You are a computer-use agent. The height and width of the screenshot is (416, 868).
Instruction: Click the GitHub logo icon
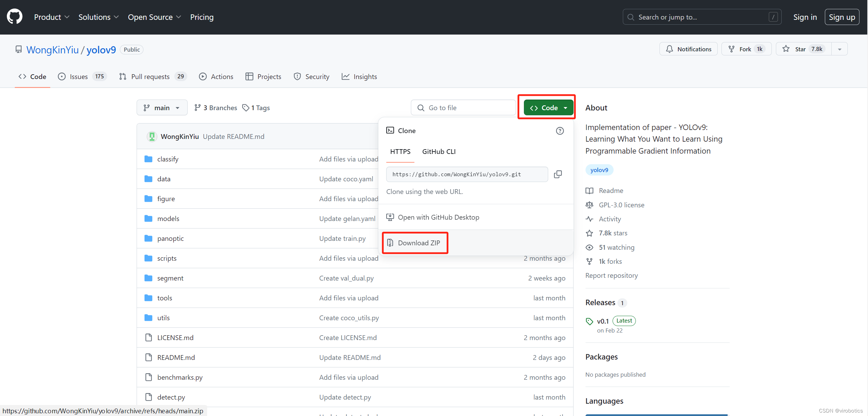[x=15, y=17]
